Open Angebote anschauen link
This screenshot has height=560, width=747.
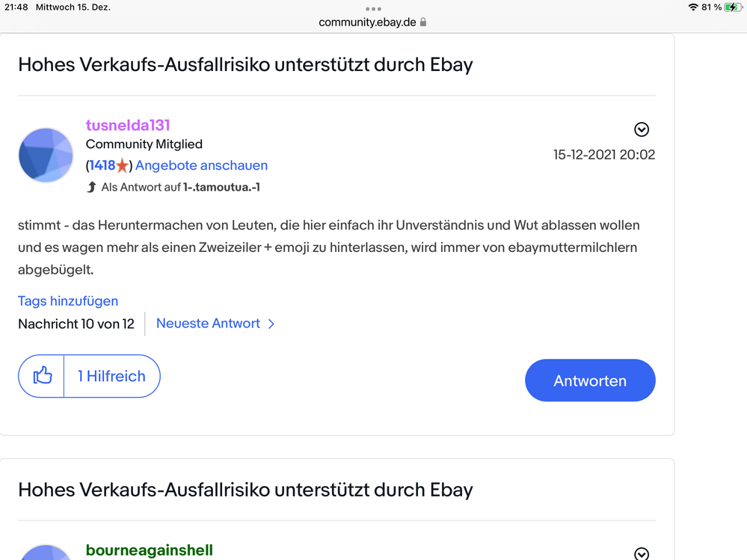pyautogui.click(x=201, y=165)
